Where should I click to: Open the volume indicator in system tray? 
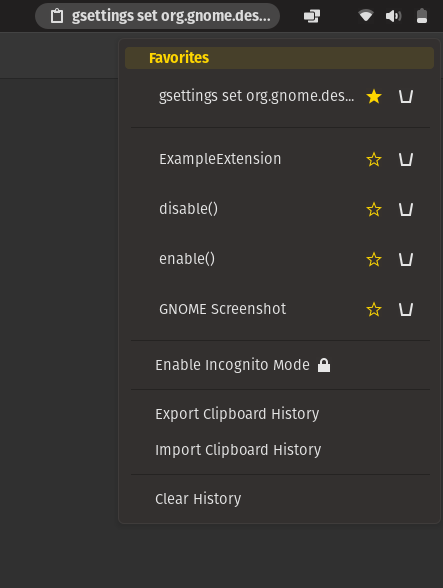tap(393, 16)
